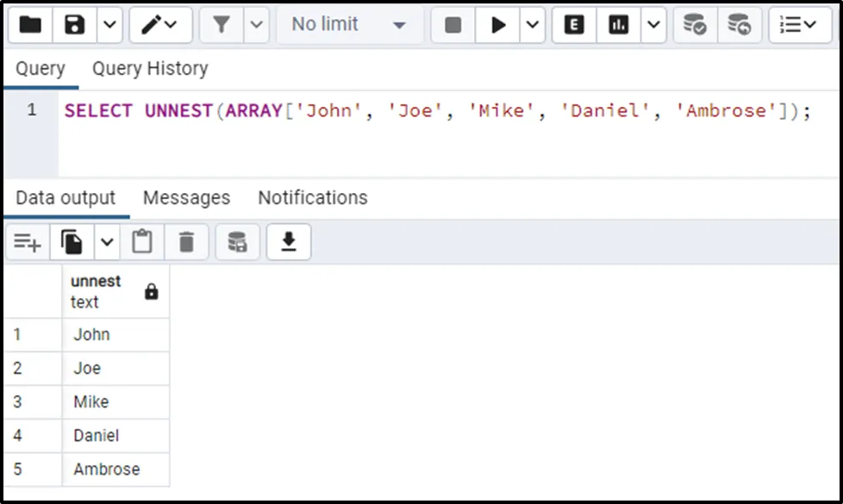
Task: Click the Rollback database icon
Action: click(x=739, y=25)
